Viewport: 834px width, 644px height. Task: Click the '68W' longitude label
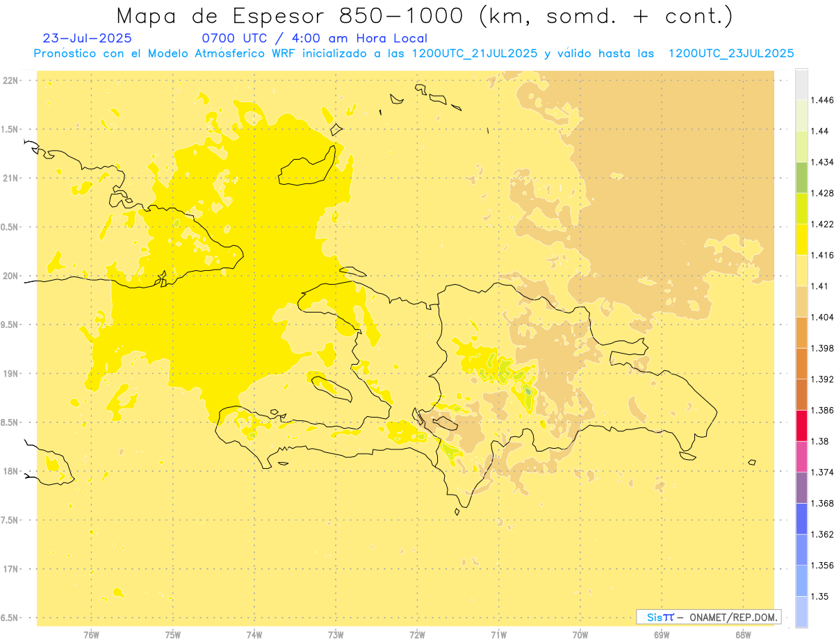(743, 635)
